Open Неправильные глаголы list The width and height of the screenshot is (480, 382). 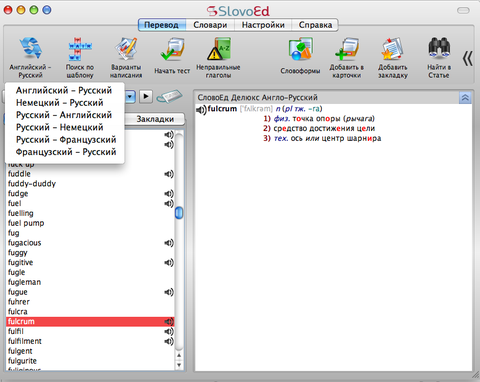pyautogui.click(x=219, y=49)
